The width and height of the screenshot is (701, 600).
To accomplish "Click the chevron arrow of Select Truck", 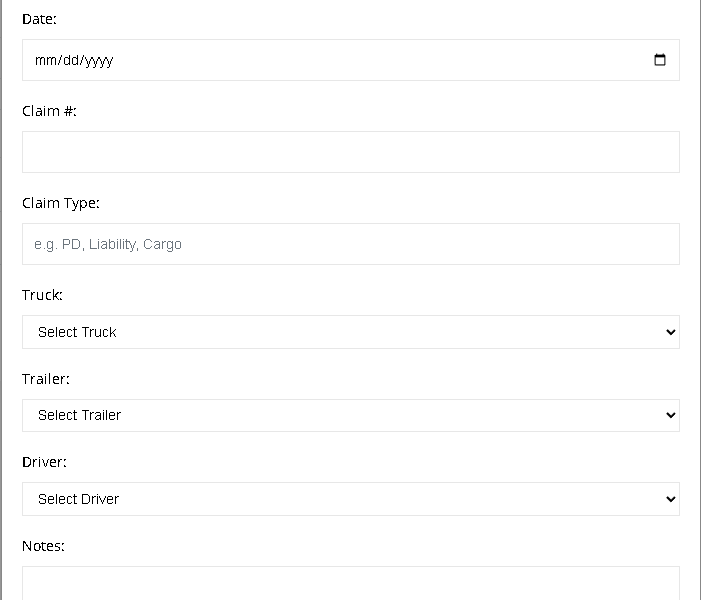I will [x=670, y=332].
